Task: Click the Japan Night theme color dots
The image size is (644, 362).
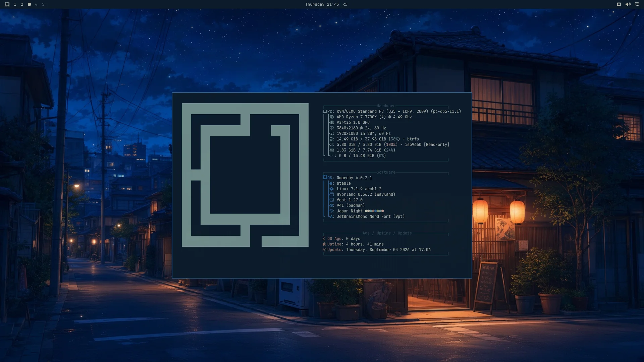Action: coord(374,211)
